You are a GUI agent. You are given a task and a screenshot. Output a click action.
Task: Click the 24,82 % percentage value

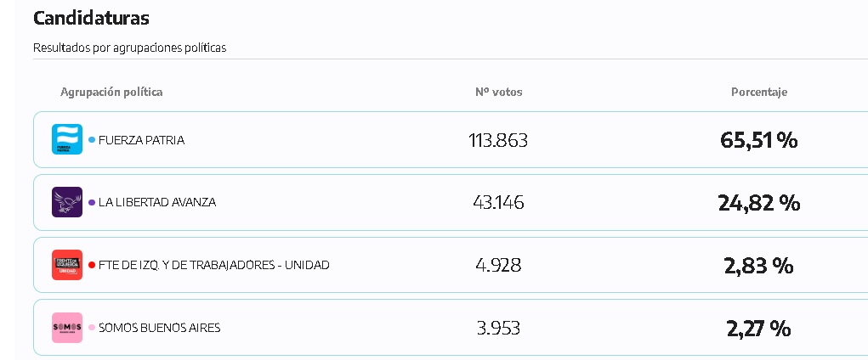[x=759, y=203]
